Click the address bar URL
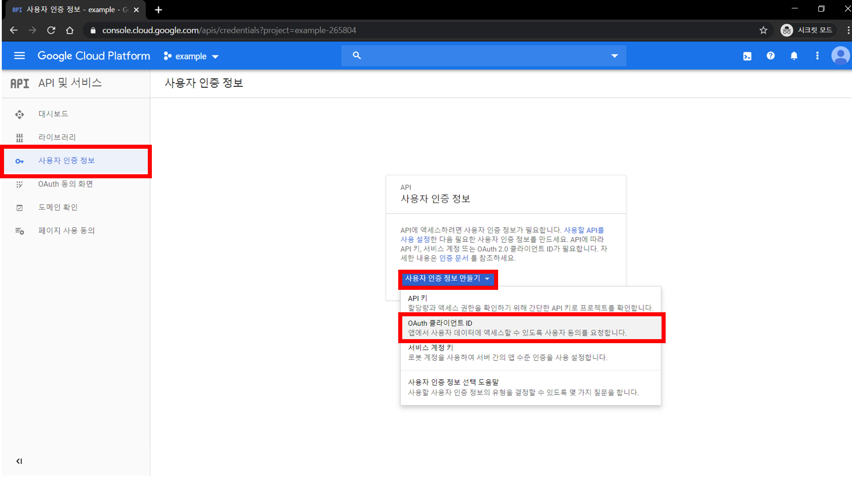852x504 pixels. (229, 30)
